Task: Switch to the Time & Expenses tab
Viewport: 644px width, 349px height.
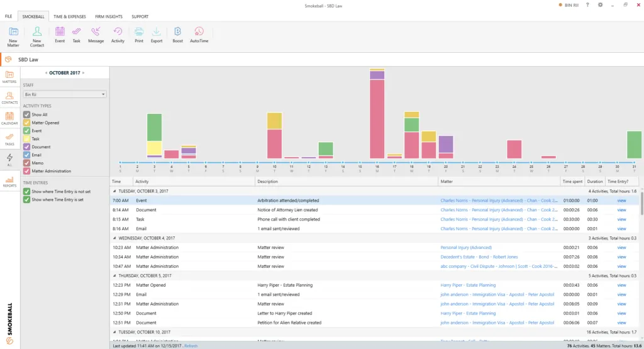Action: pyautogui.click(x=69, y=16)
